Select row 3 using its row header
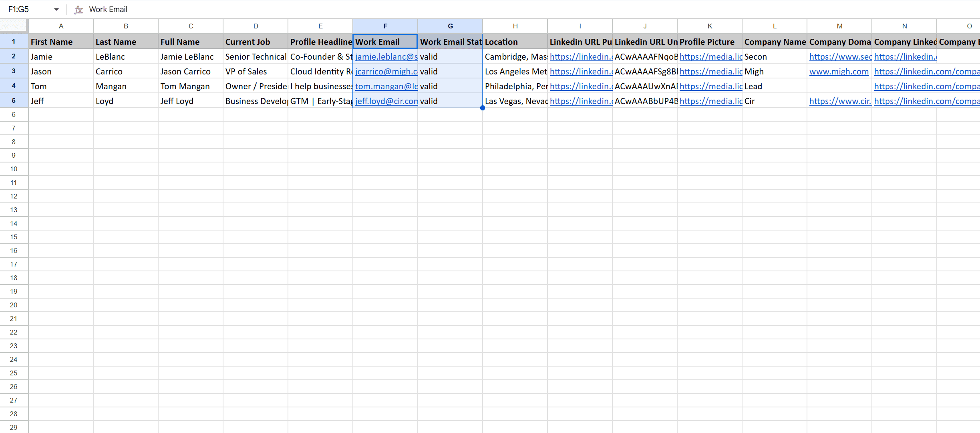Image resolution: width=980 pixels, height=433 pixels. (14, 71)
